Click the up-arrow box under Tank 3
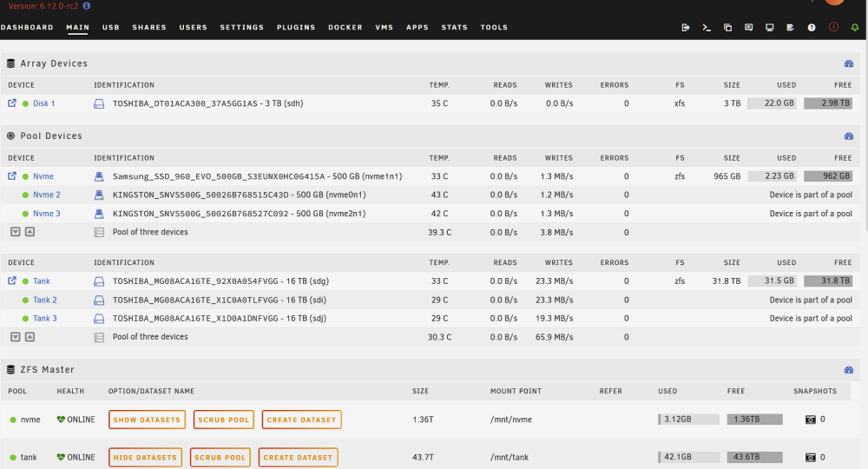Screen dimensions: 868x469 (x=30, y=337)
